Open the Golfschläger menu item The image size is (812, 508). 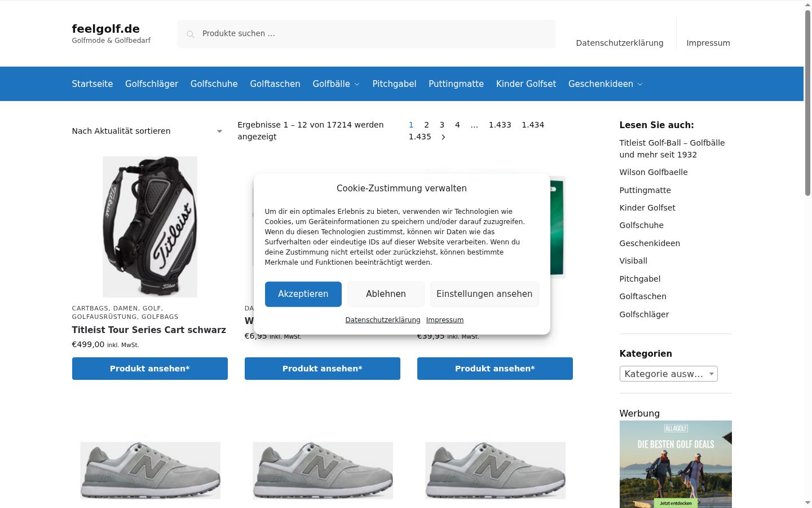pos(152,84)
